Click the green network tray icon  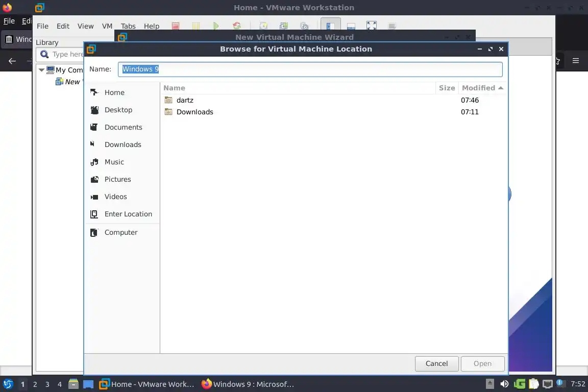point(520,384)
